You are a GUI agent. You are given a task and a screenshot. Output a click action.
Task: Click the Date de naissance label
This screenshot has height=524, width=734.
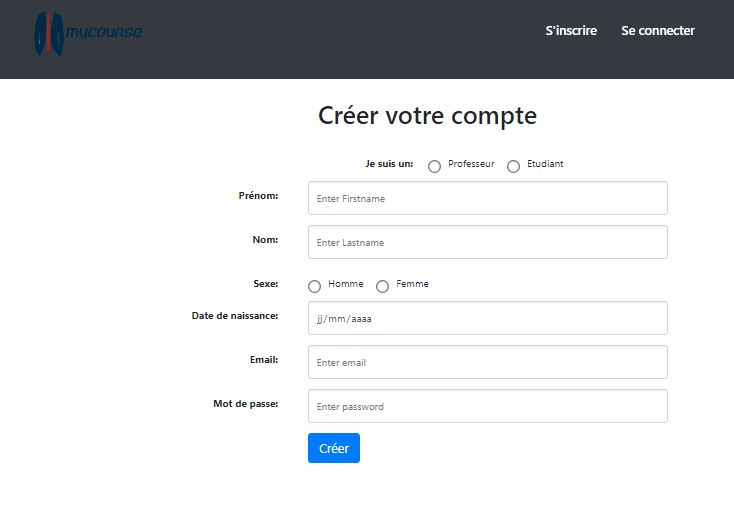pyautogui.click(x=235, y=316)
